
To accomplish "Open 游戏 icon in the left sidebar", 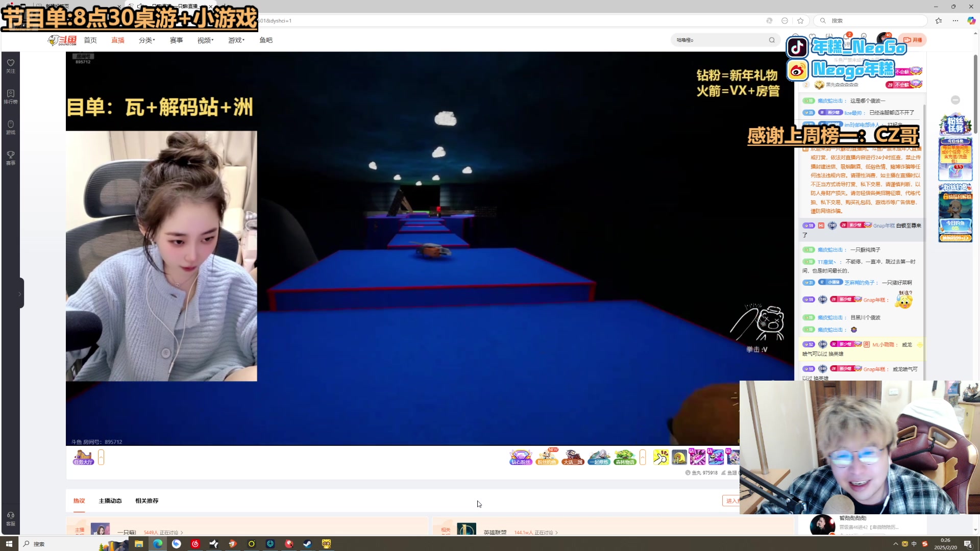I will tap(11, 127).
